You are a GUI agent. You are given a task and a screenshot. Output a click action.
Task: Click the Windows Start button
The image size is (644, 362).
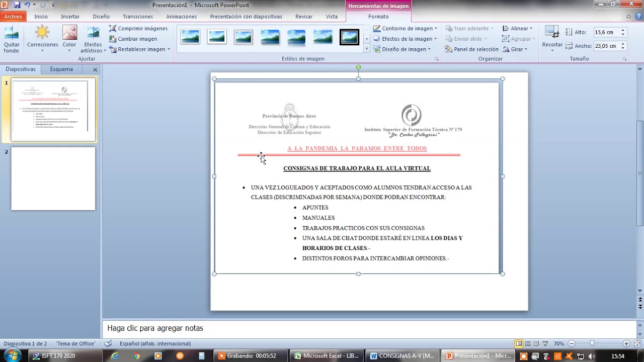click(12, 355)
